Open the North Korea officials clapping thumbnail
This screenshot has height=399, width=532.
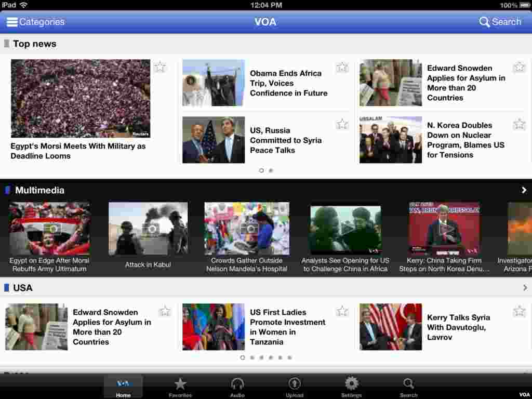(391, 140)
